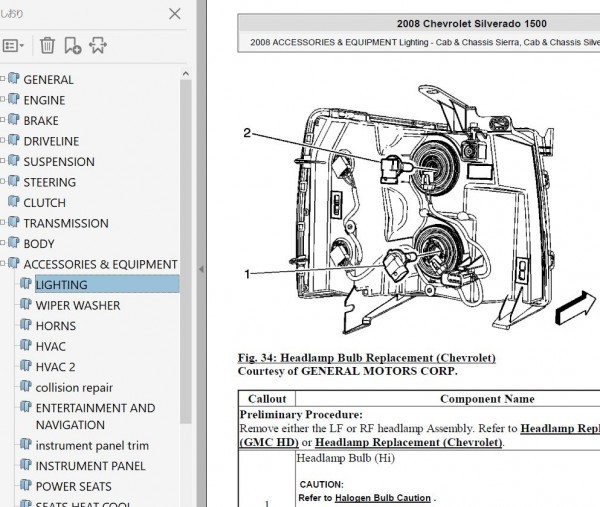Click the BODY bookmark icon
This screenshot has height=507, width=600.
coord(13,243)
